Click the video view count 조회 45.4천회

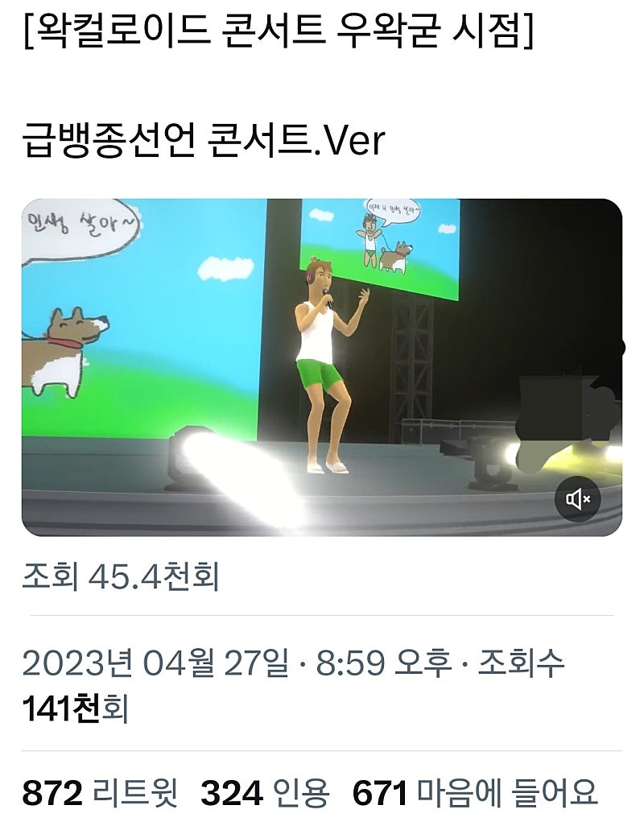point(121,576)
